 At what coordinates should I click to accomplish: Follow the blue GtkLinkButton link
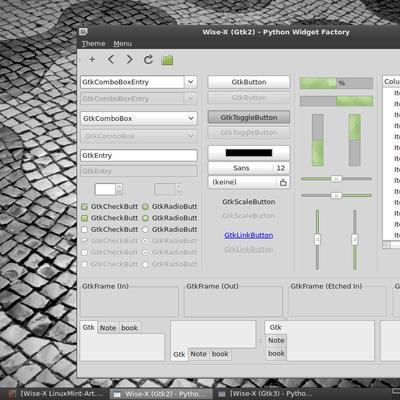click(x=249, y=235)
